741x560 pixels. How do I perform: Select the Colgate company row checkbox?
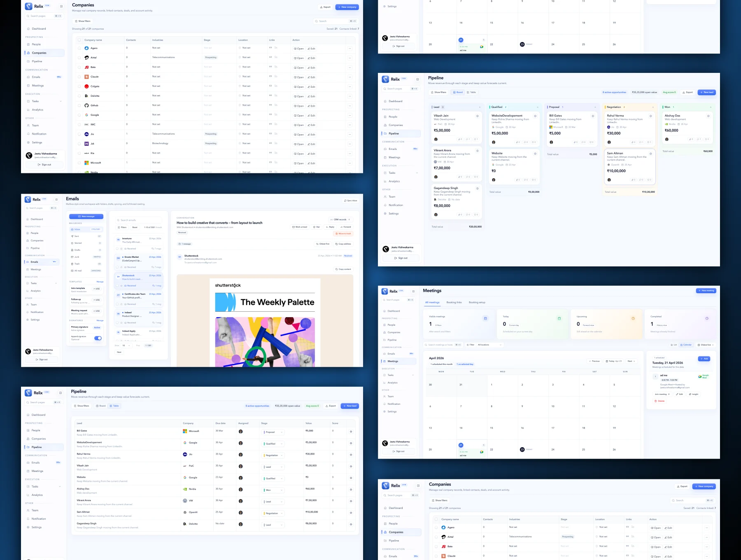click(79, 86)
